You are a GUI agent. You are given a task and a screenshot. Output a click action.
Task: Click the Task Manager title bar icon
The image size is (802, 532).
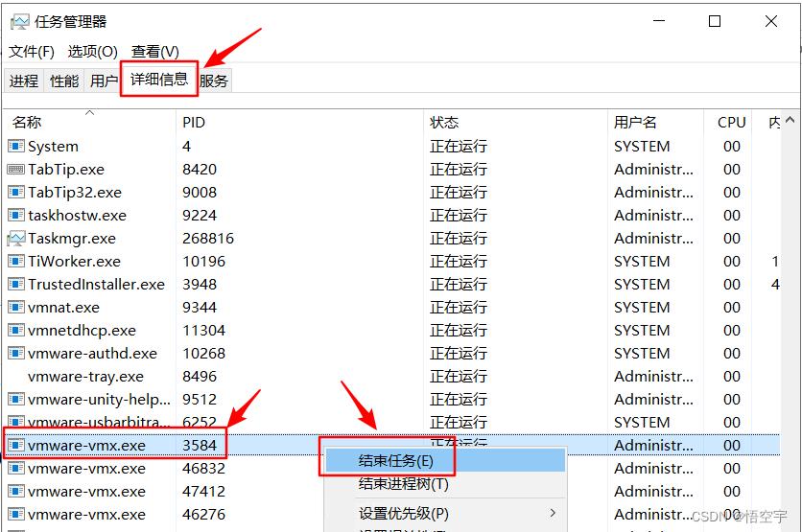pyautogui.click(x=20, y=21)
